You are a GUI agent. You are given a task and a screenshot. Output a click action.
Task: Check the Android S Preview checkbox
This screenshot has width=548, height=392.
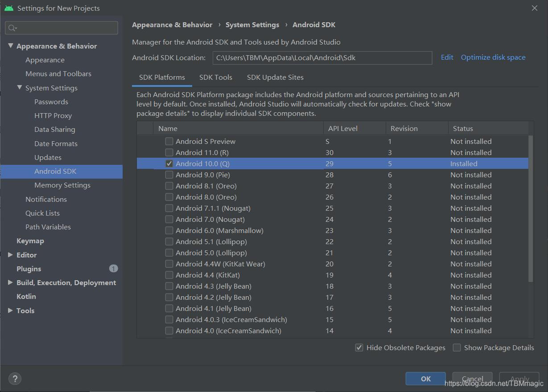[169, 141]
